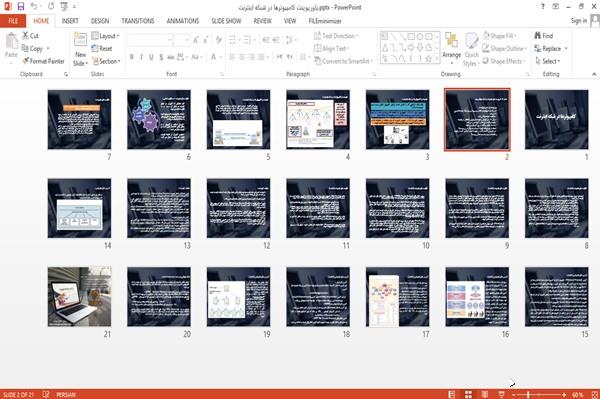The width and height of the screenshot is (600, 399).
Task: Open Quick Styles gallery
Action: point(471,49)
